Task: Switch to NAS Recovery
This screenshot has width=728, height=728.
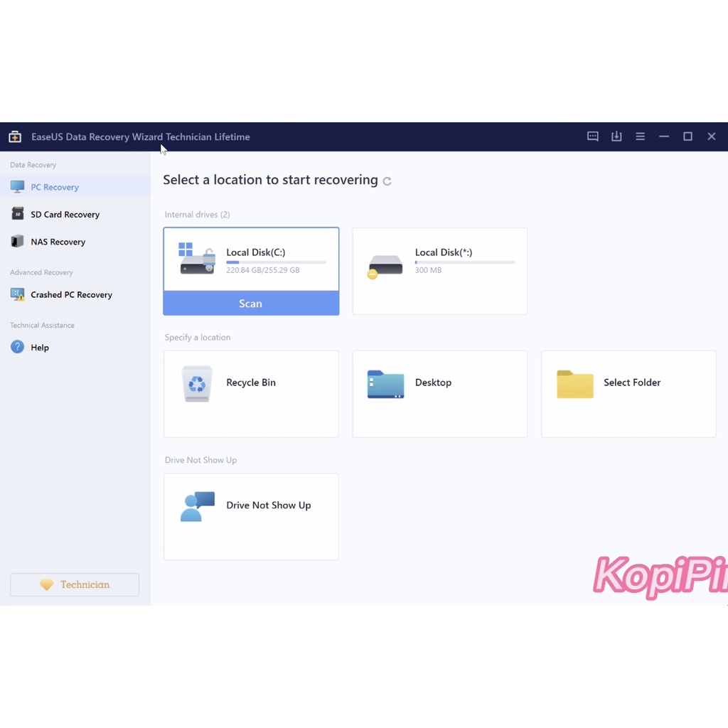Action: coord(75,242)
